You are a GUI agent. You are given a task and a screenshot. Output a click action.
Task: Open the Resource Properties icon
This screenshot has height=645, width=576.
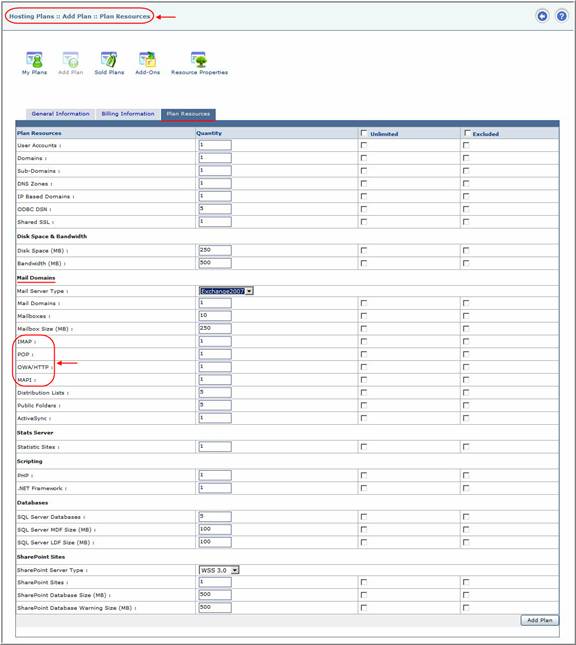click(x=199, y=60)
